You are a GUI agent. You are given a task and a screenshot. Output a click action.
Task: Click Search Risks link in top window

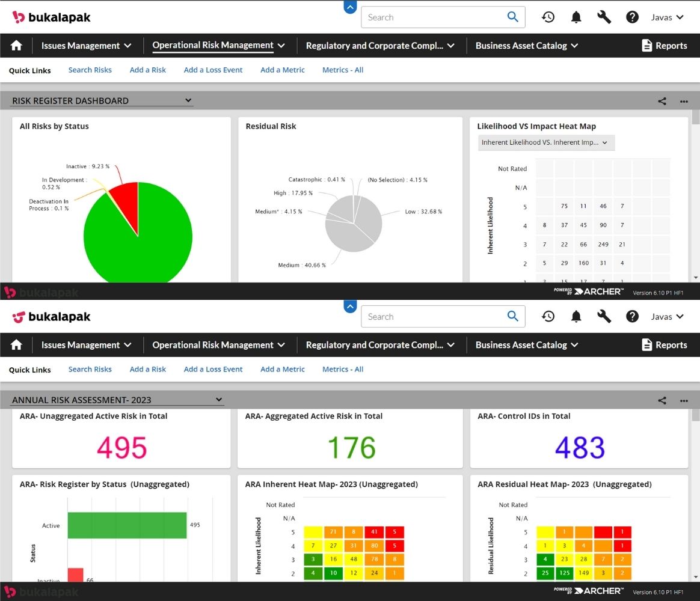tap(90, 70)
